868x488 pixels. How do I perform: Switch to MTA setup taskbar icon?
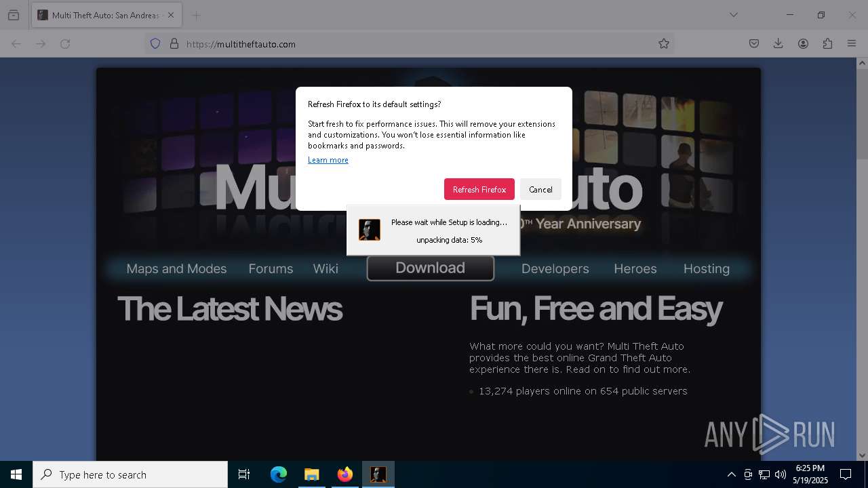click(378, 474)
